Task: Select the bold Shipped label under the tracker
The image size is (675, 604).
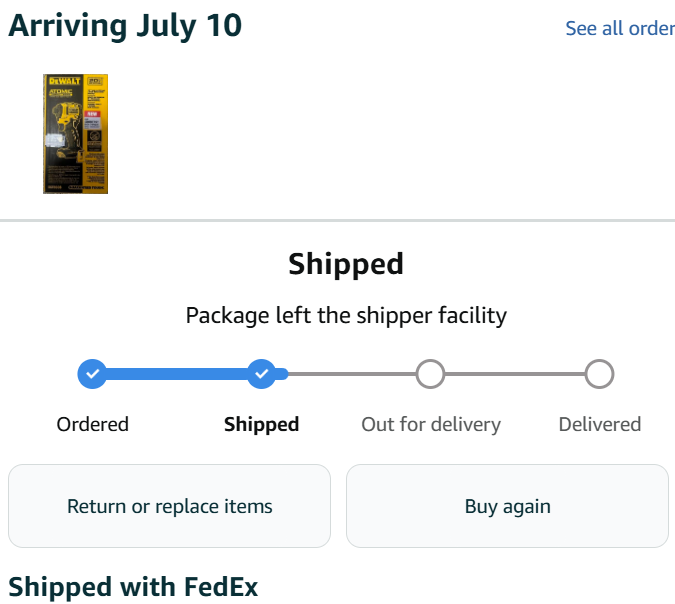Action: pyautogui.click(x=261, y=424)
